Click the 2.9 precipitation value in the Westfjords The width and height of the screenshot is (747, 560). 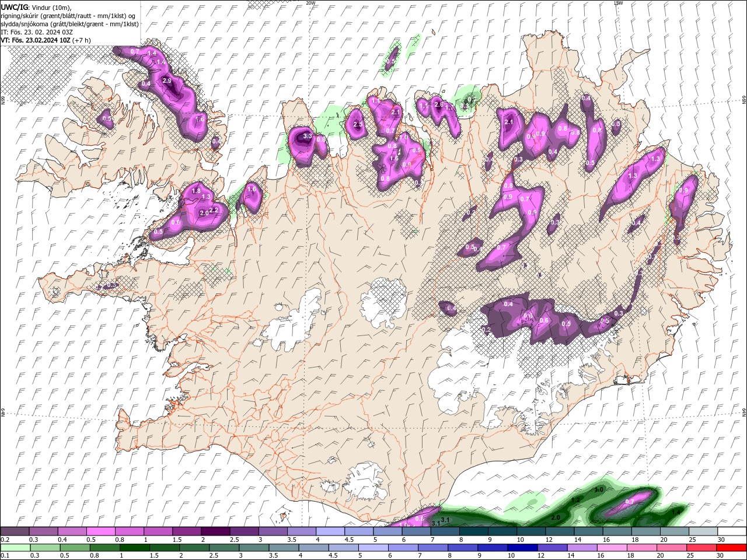[x=167, y=80]
